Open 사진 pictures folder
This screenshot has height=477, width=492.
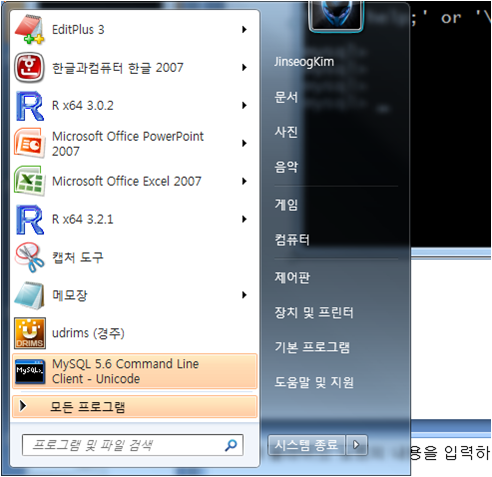tap(286, 132)
